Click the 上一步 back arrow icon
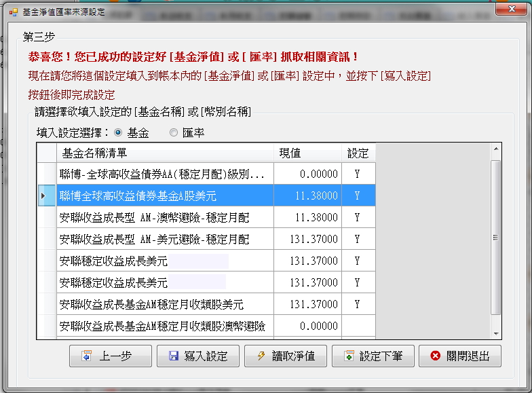This screenshot has width=532, height=393. click(x=87, y=356)
